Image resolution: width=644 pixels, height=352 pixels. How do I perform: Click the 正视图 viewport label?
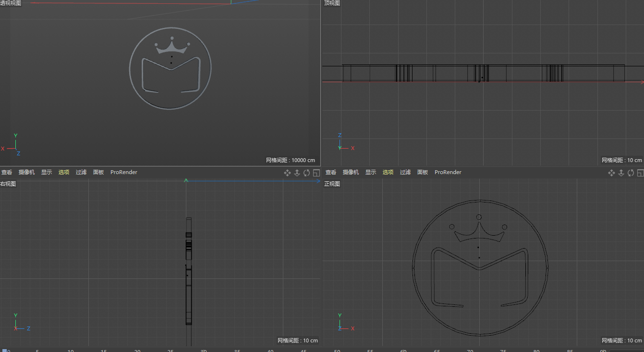point(332,184)
